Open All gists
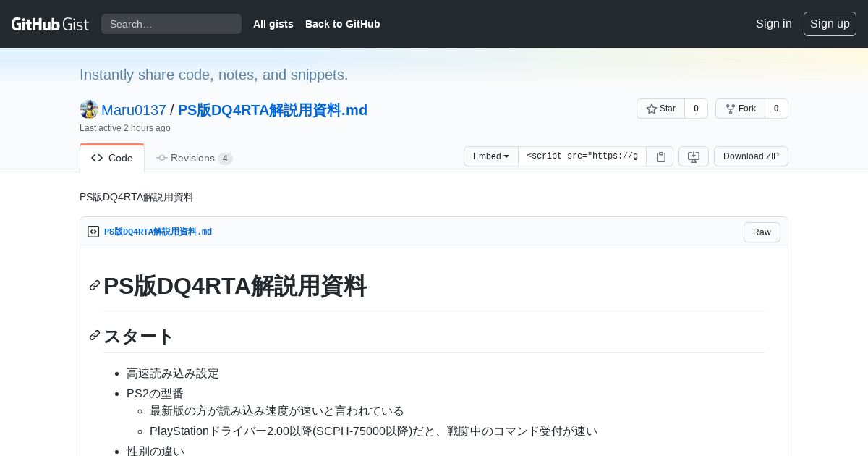The image size is (868, 456). 273,24
